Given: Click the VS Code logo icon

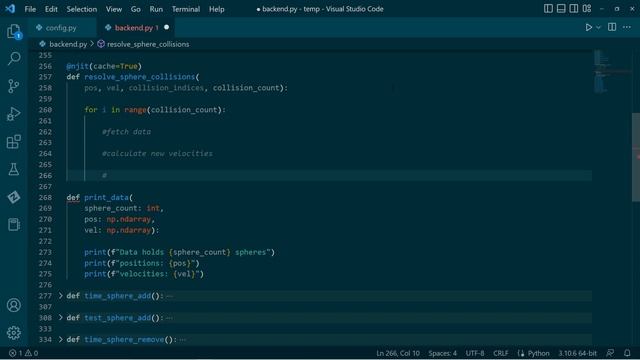Looking at the screenshot, I should [10, 9].
